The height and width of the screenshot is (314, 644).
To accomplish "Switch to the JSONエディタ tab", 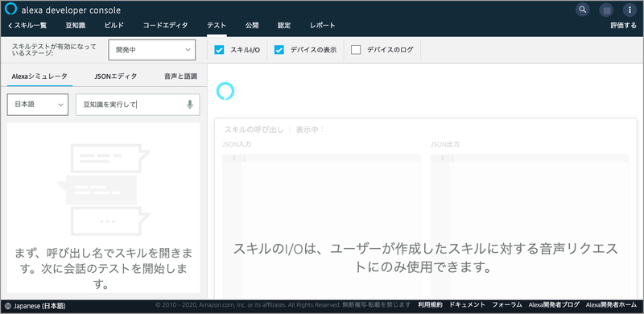I will pyautogui.click(x=115, y=76).
